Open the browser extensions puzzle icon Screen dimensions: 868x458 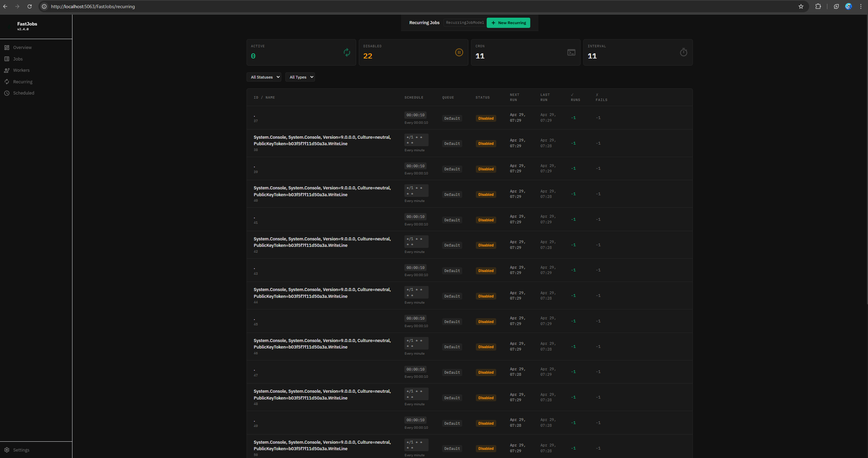(x=818, y=6)
